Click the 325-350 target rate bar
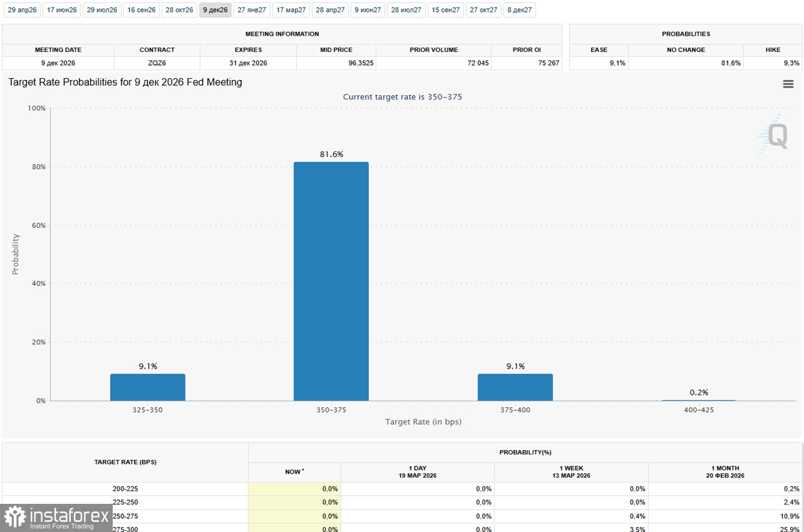This screenshot has height=532, width=804. (x=148, y=387)
